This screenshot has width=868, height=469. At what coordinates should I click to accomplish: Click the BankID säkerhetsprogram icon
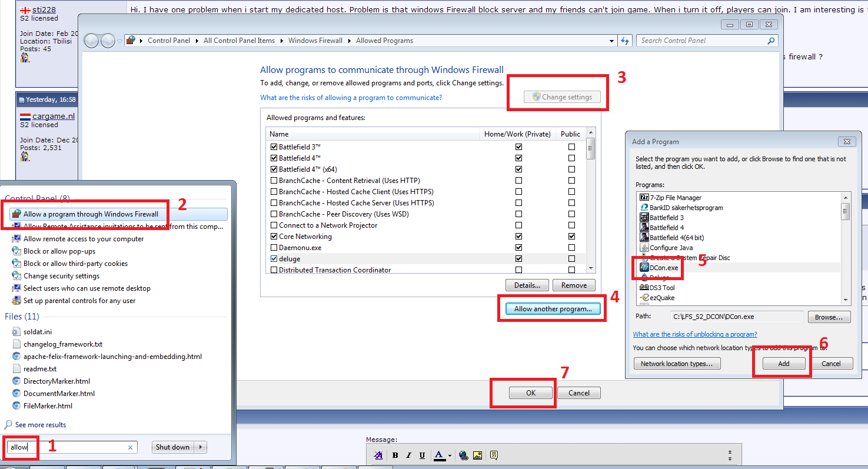[644, 208]
